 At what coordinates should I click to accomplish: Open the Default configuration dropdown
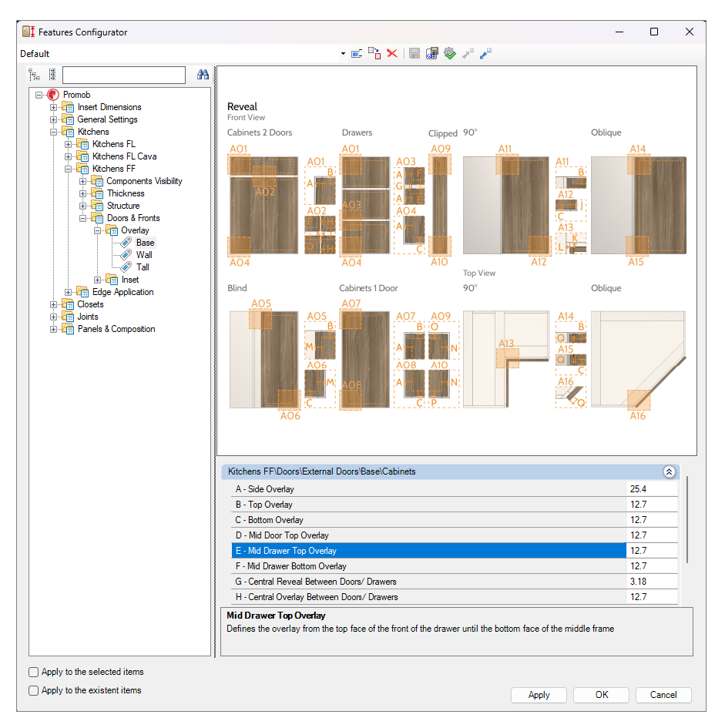point(343,54)
